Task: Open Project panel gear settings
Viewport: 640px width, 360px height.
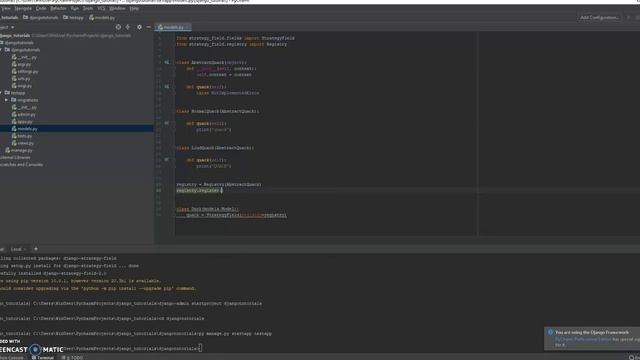Action: pos(139,27)
